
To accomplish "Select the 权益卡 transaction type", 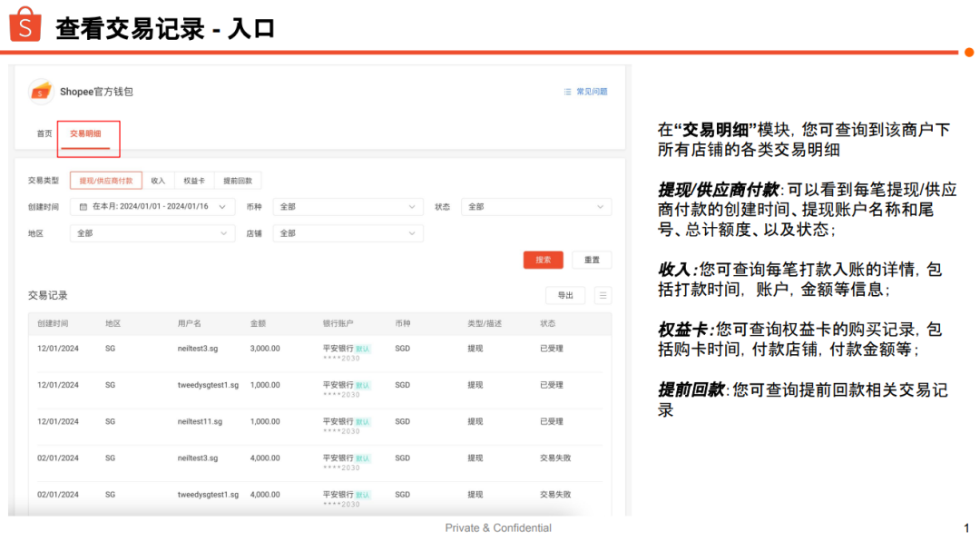I will pos(194,181).
